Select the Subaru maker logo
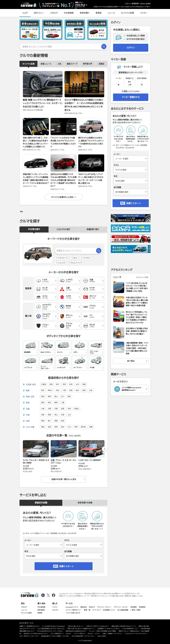Image resolution: width=170 pixels, height=644 pixels. 38,297
